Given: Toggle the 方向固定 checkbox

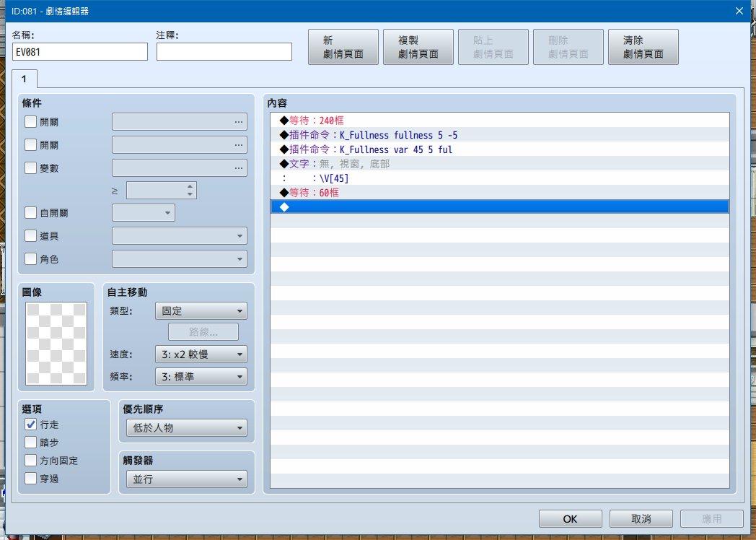Looking at the screenshot, I should point(30,461).
